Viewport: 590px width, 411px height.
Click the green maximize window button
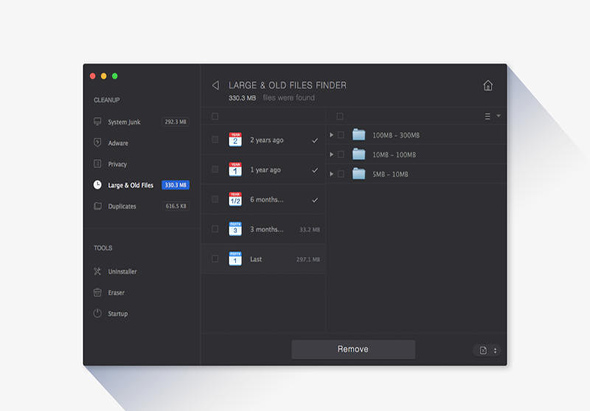point(115,76)
